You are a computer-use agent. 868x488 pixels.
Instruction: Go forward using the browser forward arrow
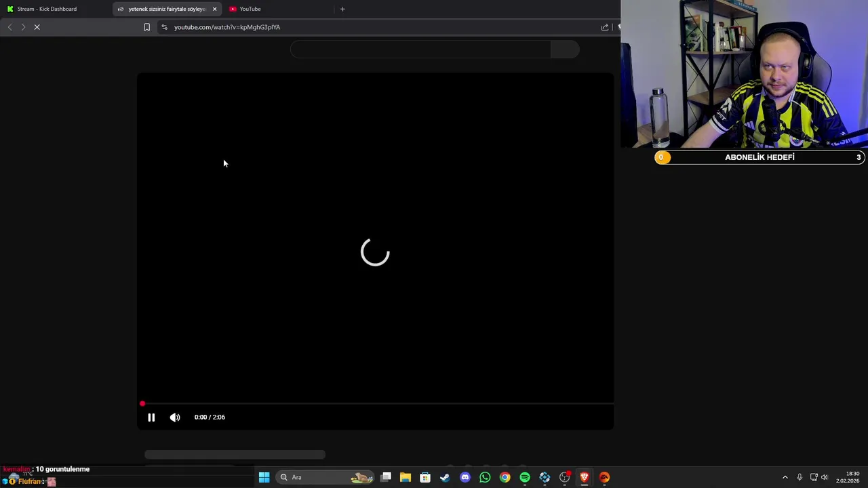pos(23,27)
